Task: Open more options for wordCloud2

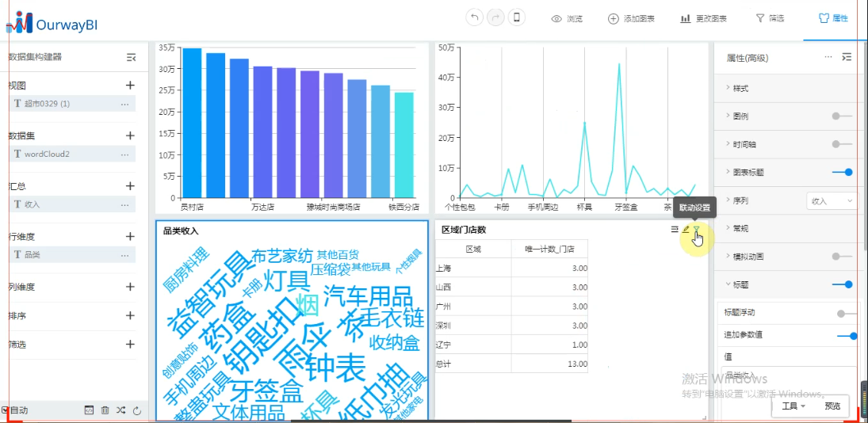Action: coord(125,154)
